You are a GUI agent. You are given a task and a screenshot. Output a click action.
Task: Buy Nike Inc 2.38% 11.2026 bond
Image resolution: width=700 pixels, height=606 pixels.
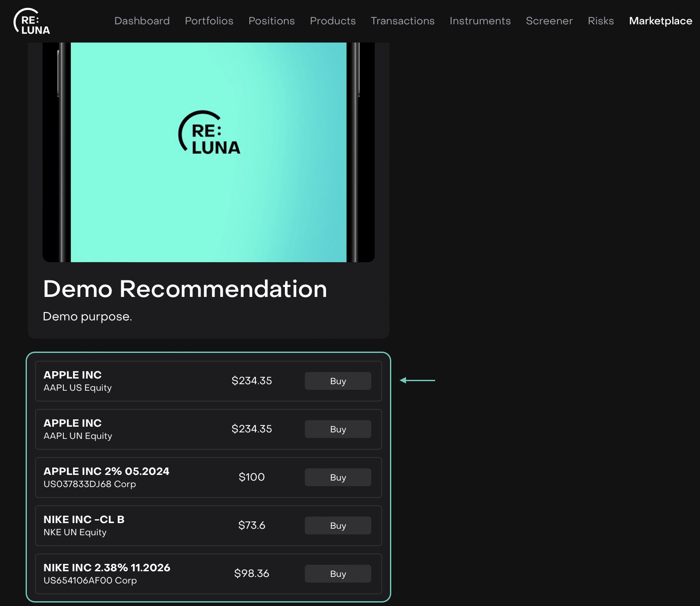(x=338, y=574)
